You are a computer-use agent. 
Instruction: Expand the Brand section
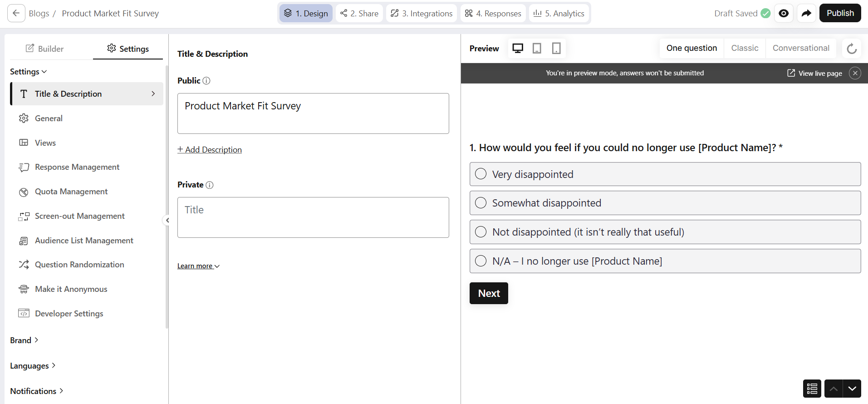[x=25, y=340]
